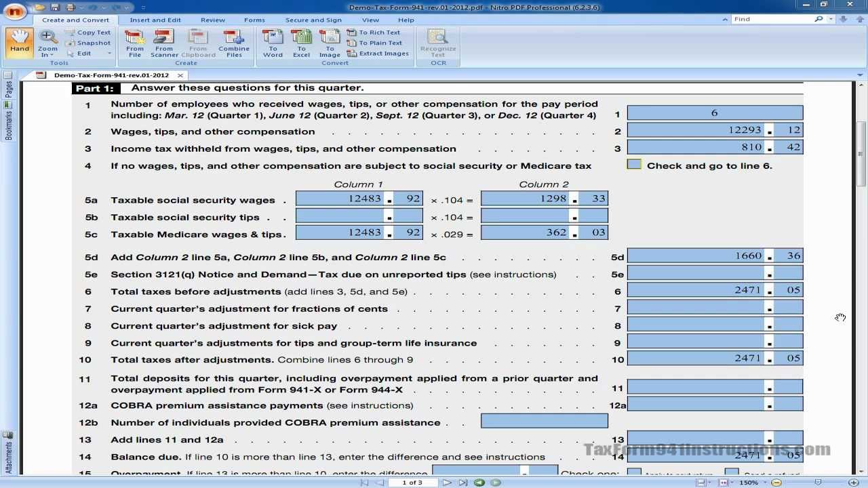Check the line 4 'Check and go to line 6' box
This screenshot has width=868, height=488.
(x=634, y=165)
